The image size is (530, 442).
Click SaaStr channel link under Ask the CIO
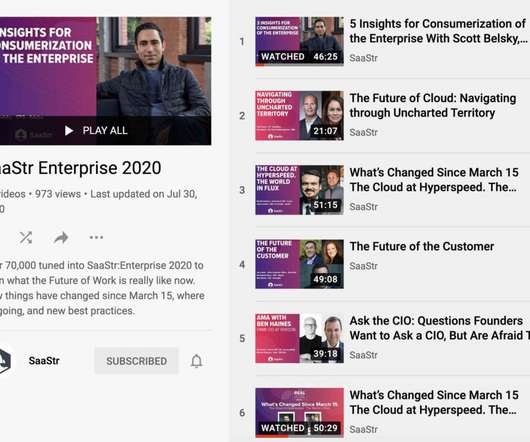pyautogui.click(x=363, y=355)
